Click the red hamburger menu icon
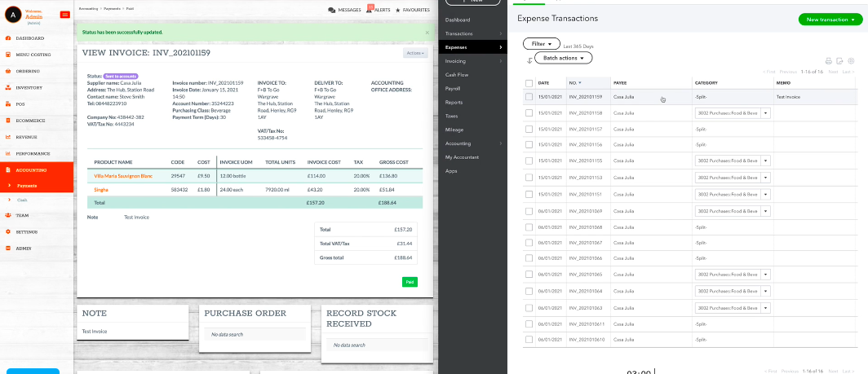Viewport: 868px width, 374px height. [x=64, y=15]
